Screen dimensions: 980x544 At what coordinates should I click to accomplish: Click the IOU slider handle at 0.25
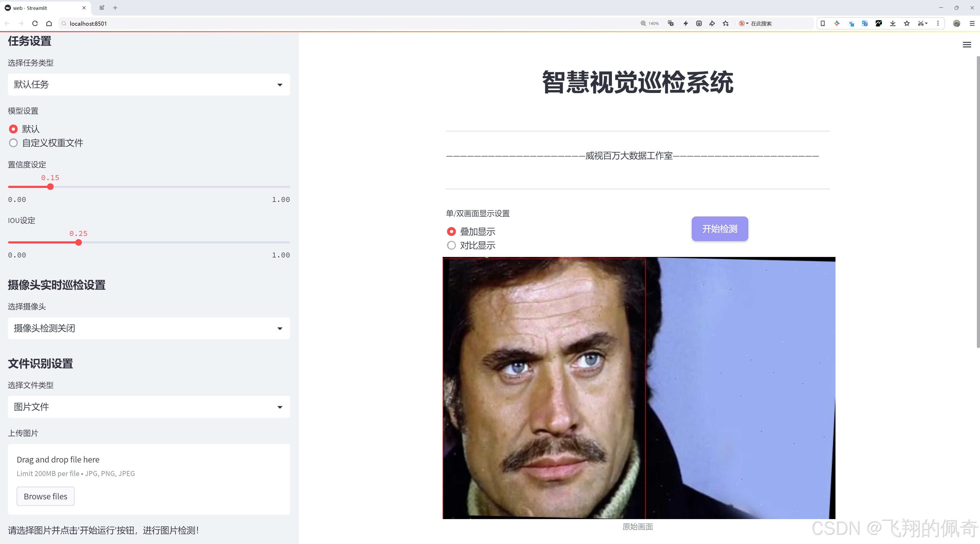[x=78, y=242]
